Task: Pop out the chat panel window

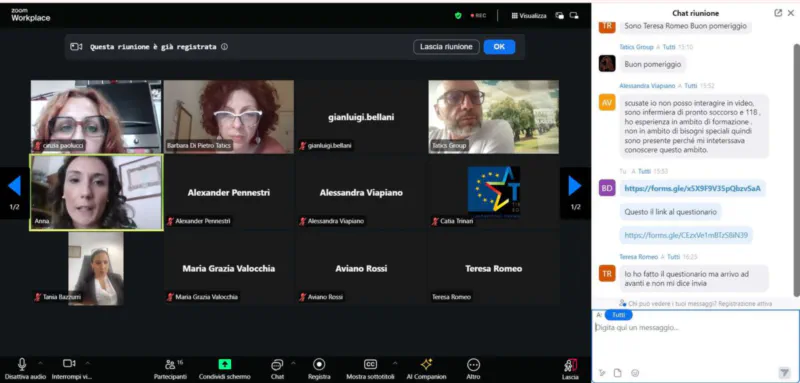Action: [x=778, y=13]
